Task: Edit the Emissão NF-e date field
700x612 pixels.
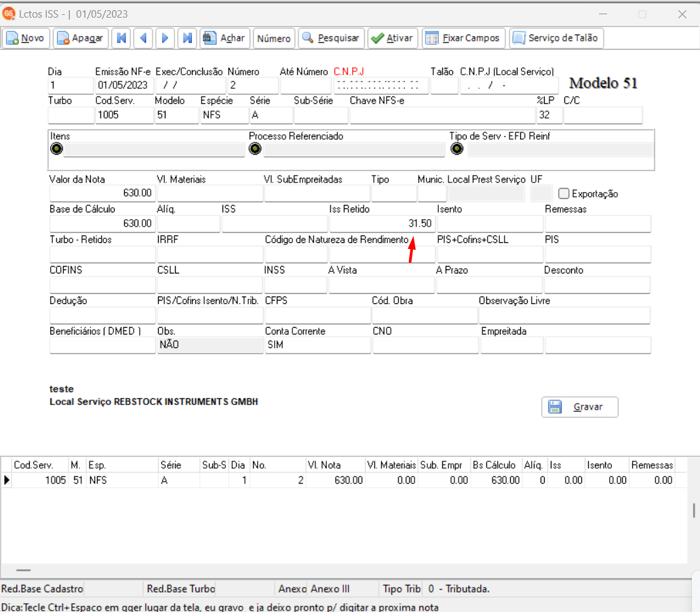Action: point(124,85)
